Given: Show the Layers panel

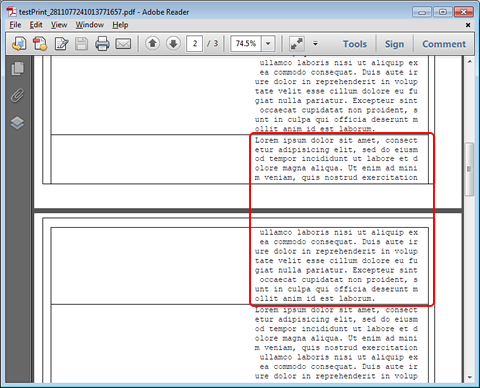Looking at the screenshot, I should coord(17,123).
